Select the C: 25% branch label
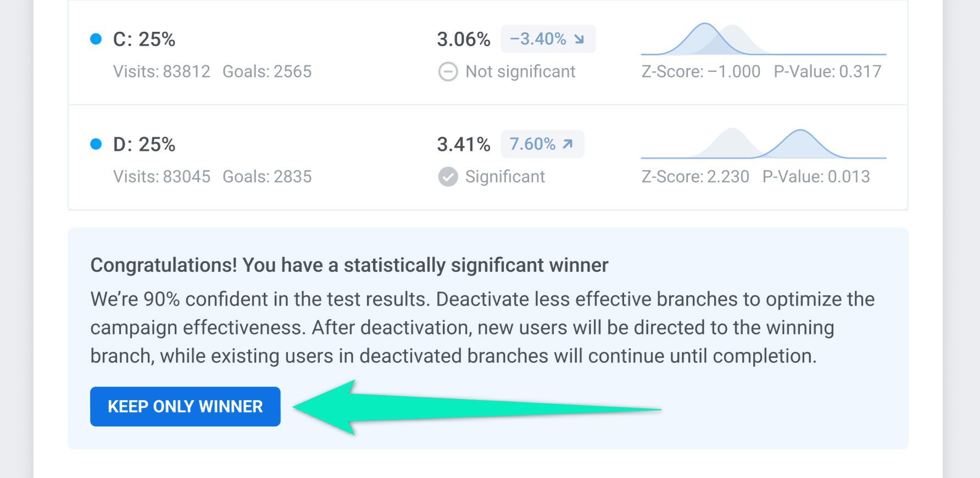The width and height of the screenshot is (980, 478). (x=144, y=40)
